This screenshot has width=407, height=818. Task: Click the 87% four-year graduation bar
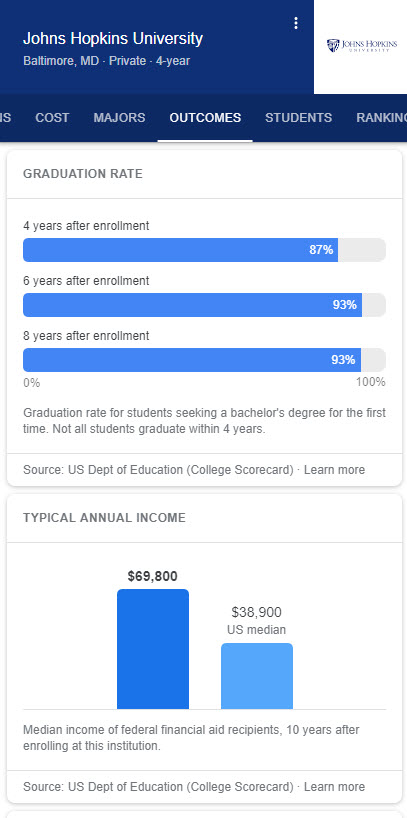[x=181, y=250]
